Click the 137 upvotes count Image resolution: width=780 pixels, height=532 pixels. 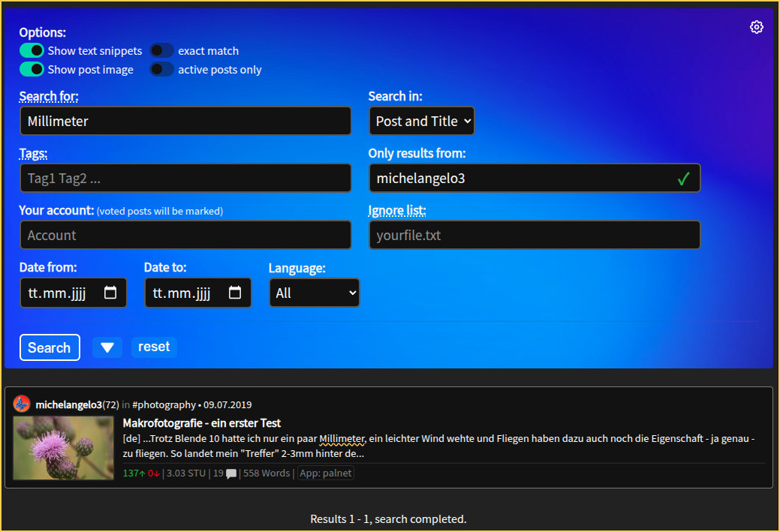click(134, 473)
